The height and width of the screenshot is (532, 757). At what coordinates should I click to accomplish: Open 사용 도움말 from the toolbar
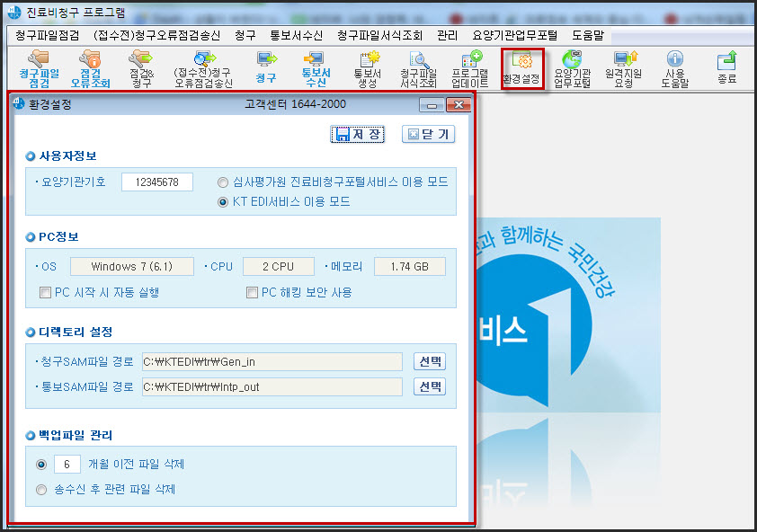coord(674,68)
